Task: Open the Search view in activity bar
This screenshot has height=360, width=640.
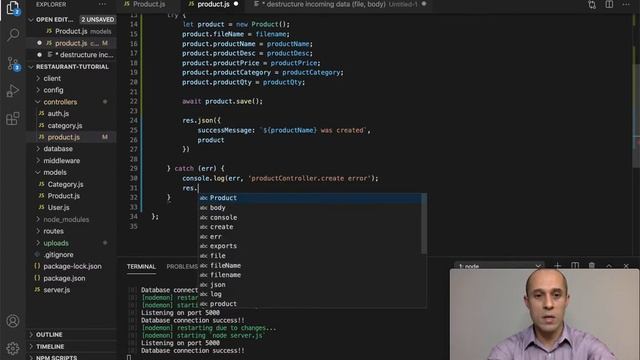Action: click(13, 35)
